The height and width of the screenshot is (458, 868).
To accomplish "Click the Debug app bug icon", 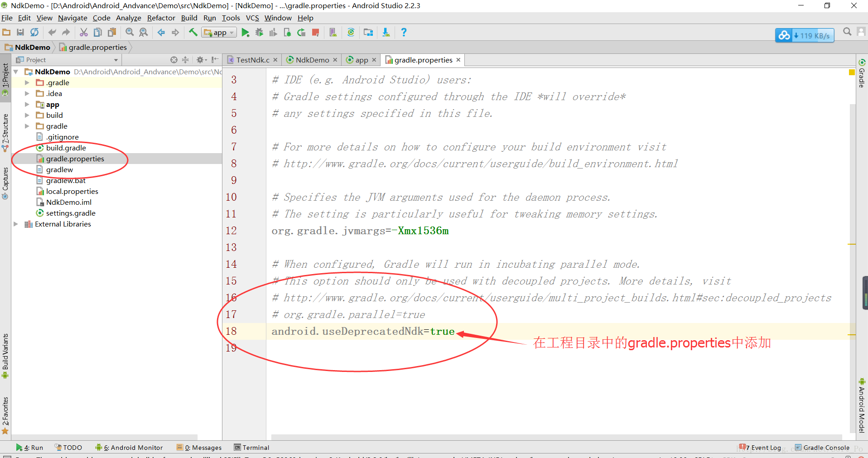I will click(259, 32).
